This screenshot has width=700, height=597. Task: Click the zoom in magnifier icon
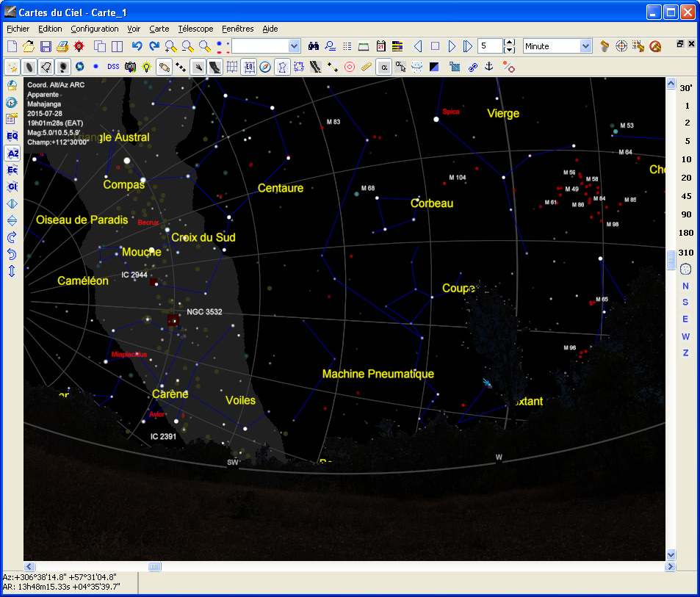click(170, 46)
